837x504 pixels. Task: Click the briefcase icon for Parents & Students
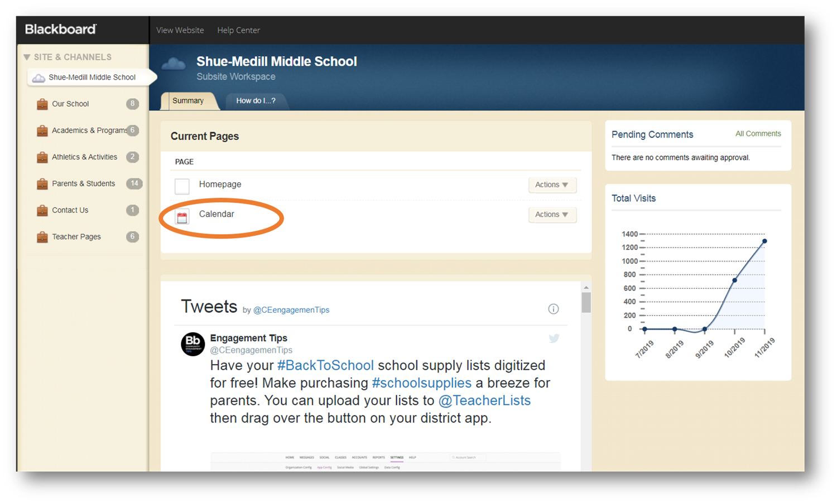click(x=42, y=183)
